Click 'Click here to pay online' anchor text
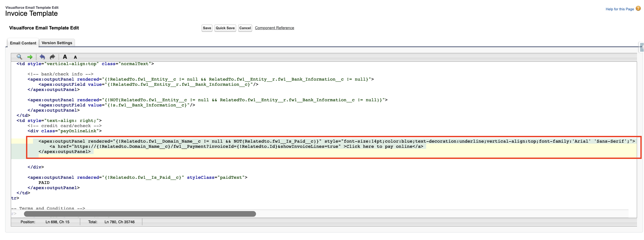This screenshot has width=644, height=240. tap(379, 146)
